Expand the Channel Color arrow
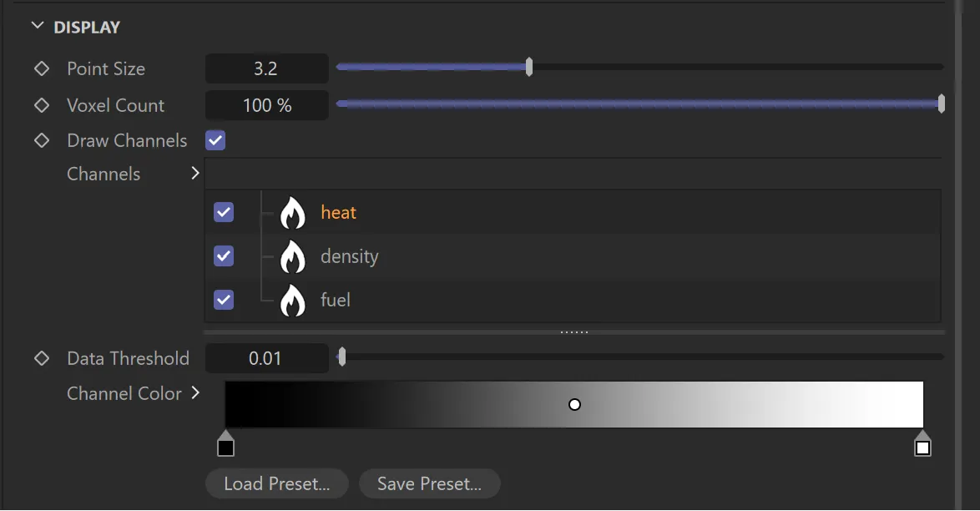 (195, 392)
